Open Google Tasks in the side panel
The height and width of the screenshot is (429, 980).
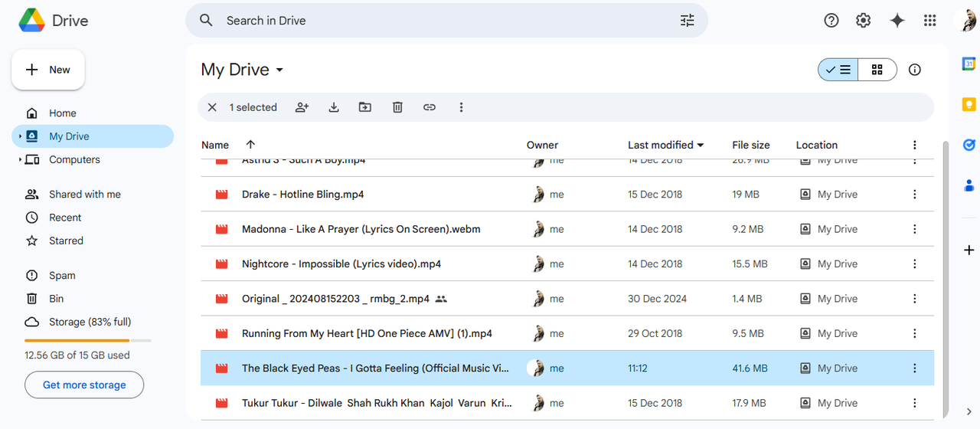[969, 145]
